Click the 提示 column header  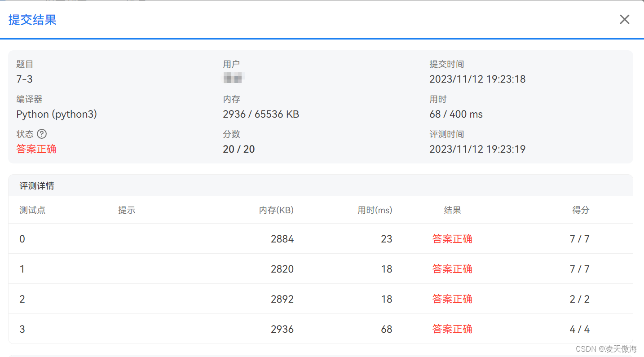pos(127,210)
